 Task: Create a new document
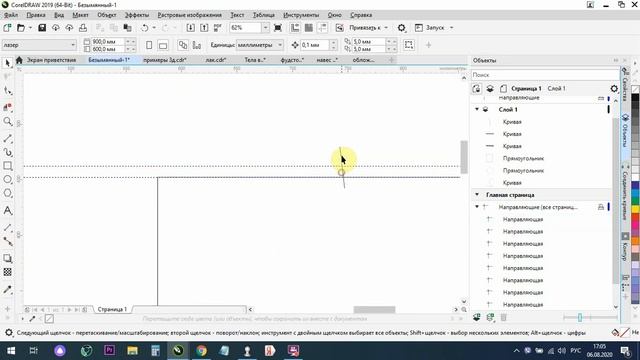click(7, 28)
